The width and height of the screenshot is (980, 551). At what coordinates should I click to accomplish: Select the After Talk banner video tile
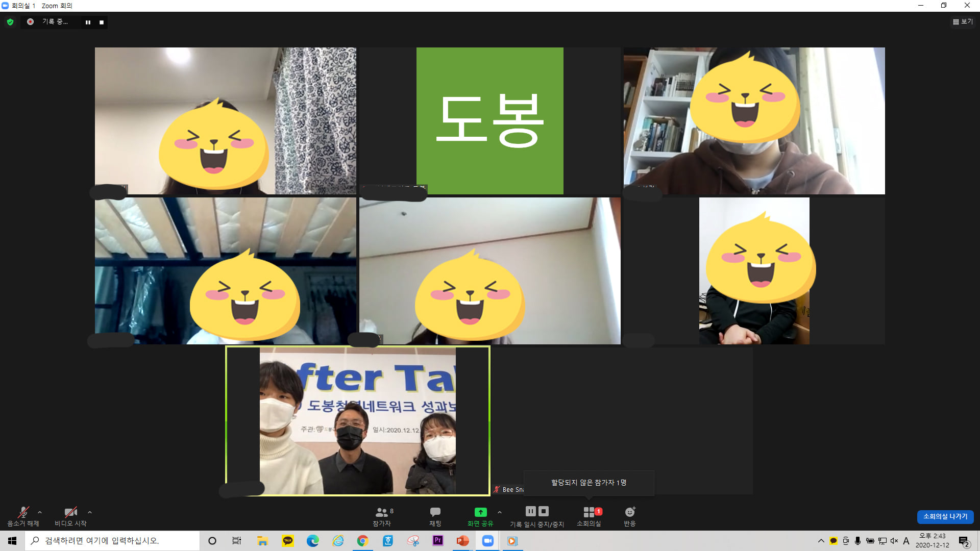tap(358, 421)
